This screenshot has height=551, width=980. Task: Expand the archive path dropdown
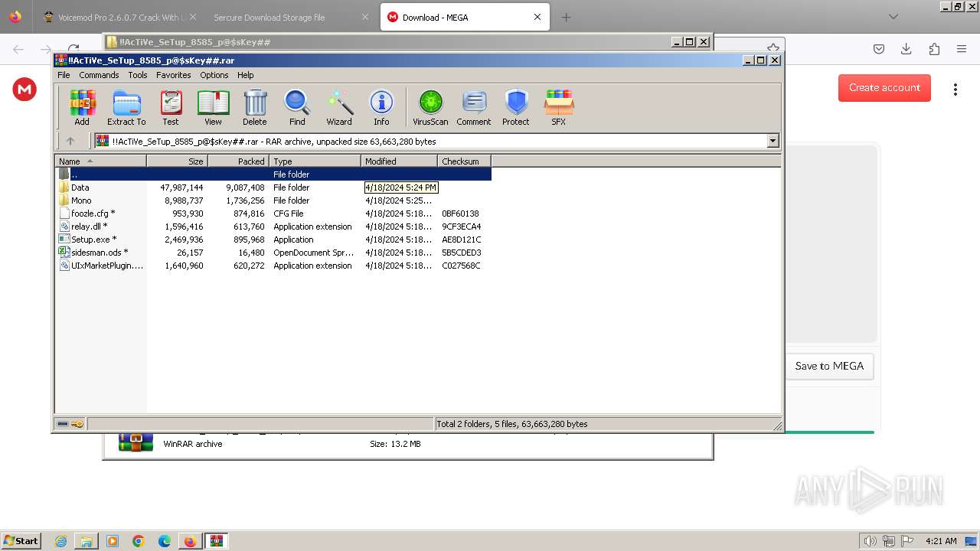(x=773, y=141)
